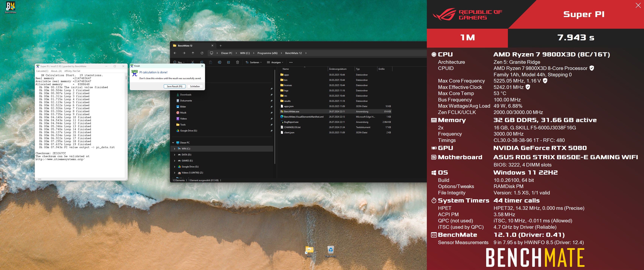Viewport: 644px width, 270px height.
Task: Unpin Downloads via its pin icon
Action: (x=271, y=95)
